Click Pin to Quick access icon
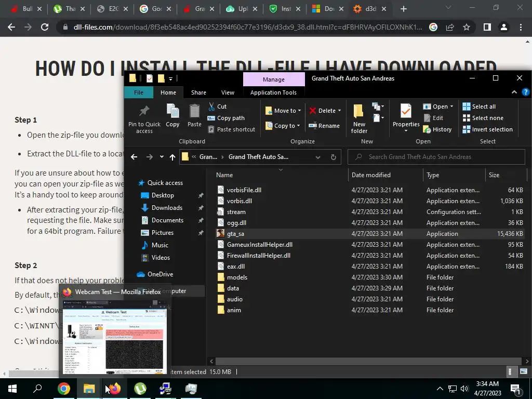The height and width of the screenshot is (399, 532). pos(144,118)
